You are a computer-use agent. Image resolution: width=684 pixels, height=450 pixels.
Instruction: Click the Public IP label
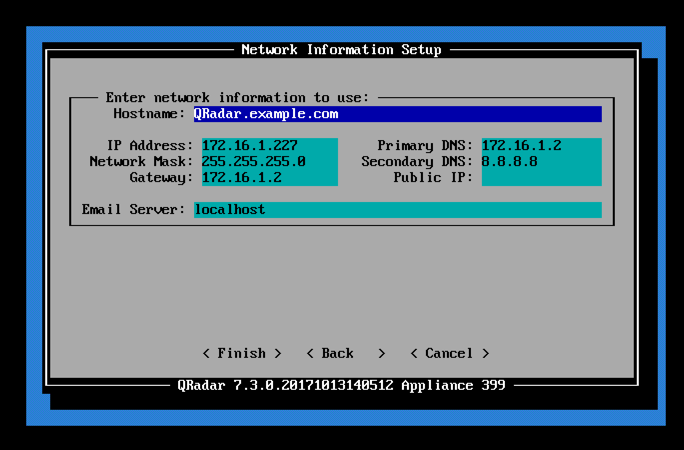coord(433,178)
